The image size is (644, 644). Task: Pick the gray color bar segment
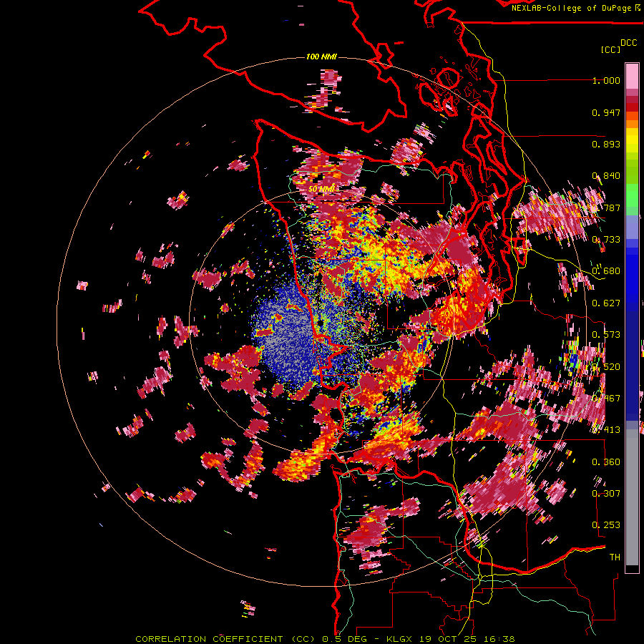tap(632, 497)
